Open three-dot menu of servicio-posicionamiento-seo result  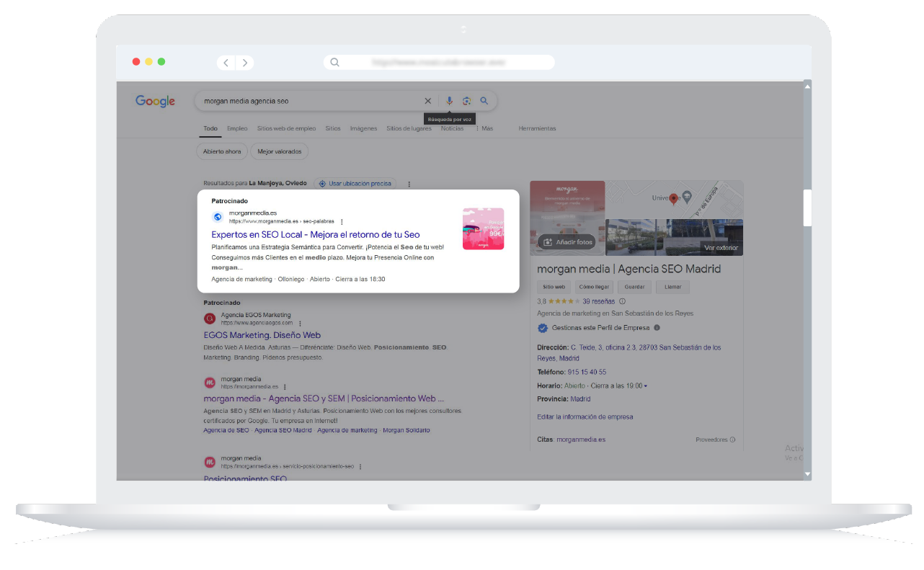tap(360, 466)
